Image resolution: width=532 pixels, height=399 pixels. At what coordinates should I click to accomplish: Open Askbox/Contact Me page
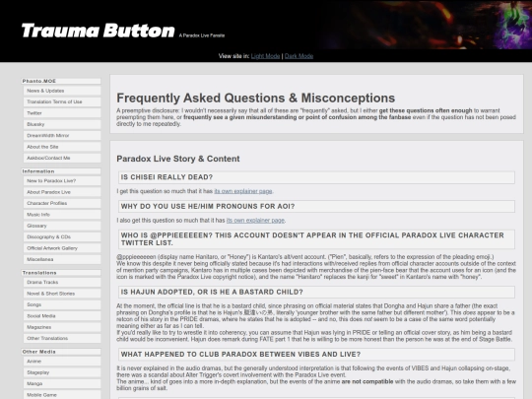point(62,158)
